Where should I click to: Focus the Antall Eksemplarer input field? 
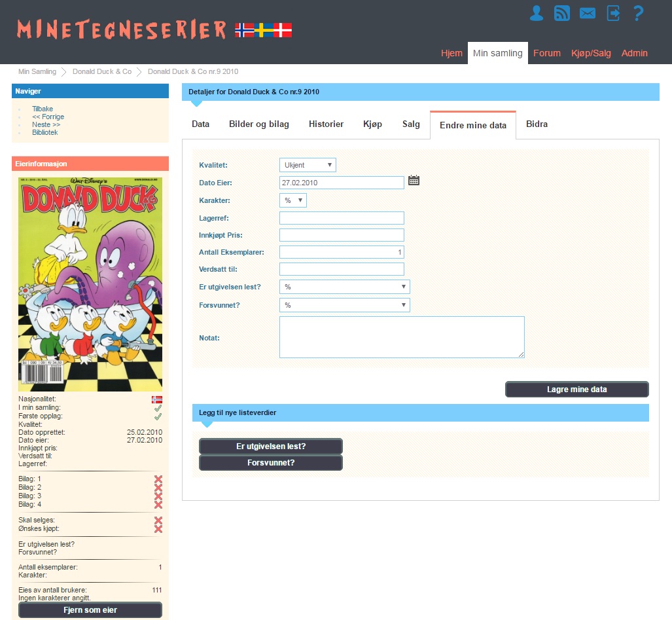pyautogui.click(x=342, y=252)
